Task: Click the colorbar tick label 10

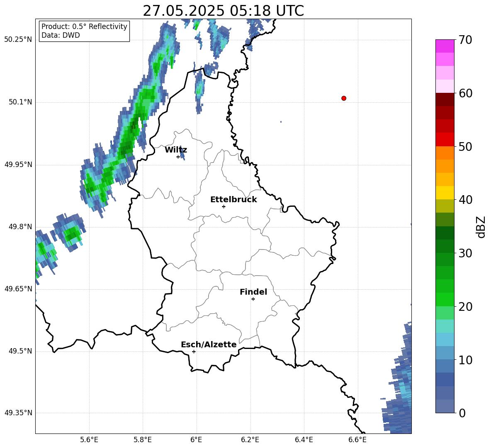Action: tap(466, 360)
